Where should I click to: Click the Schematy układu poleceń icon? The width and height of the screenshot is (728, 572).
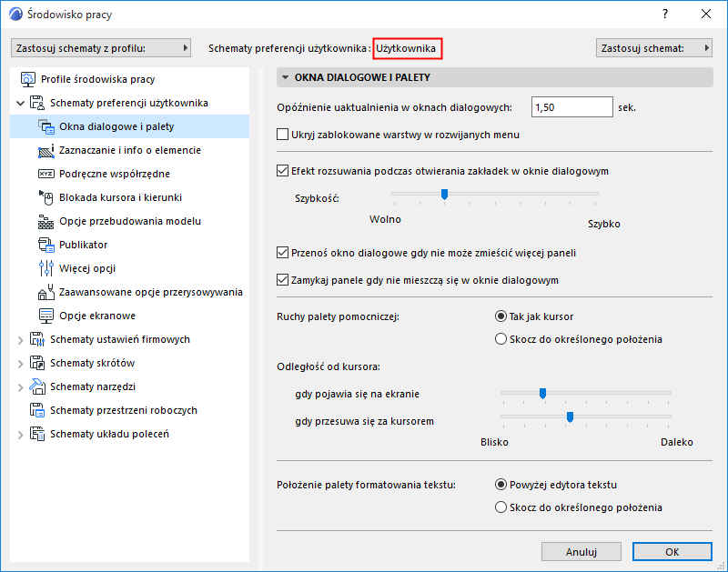click(37, 434)
